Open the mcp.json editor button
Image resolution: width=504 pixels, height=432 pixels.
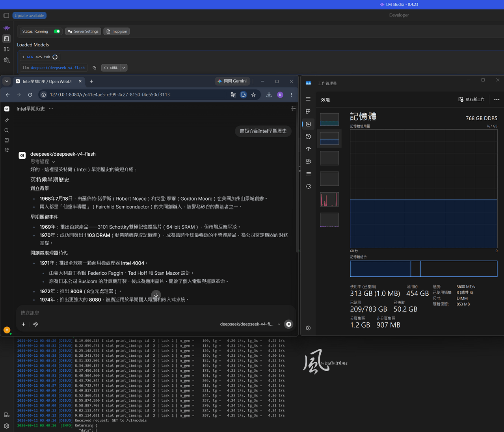tap(117, 32)
